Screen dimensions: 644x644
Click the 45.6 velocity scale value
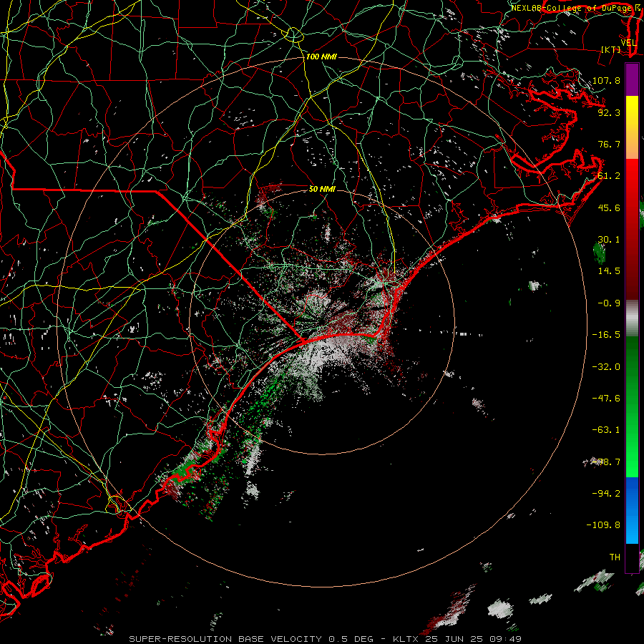[609, 208]
